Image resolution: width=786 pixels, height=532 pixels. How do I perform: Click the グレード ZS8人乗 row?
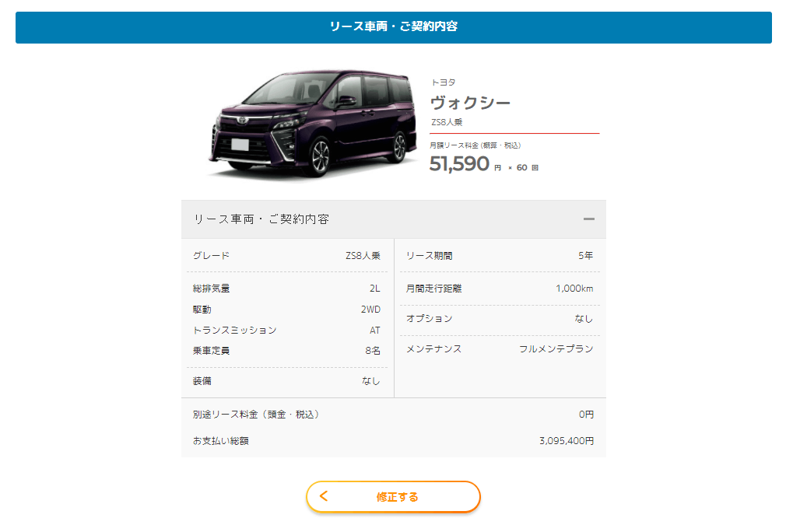(x=286, y=255)
